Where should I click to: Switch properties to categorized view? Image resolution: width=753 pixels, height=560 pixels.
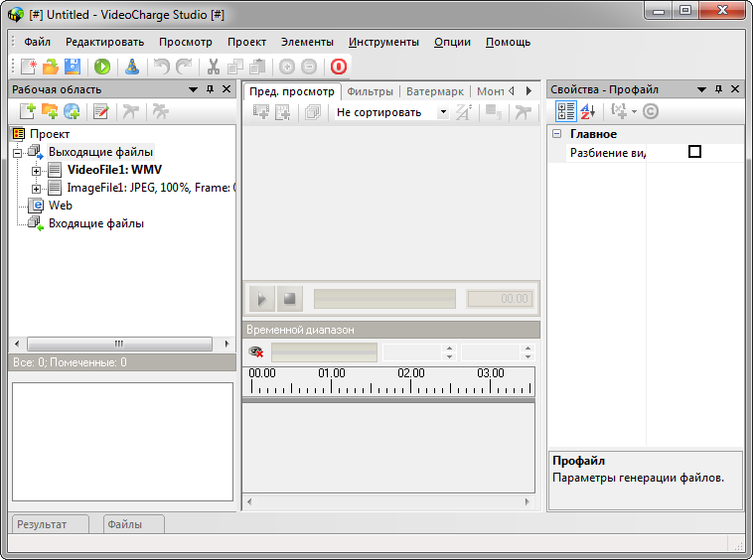click(565, 111)
